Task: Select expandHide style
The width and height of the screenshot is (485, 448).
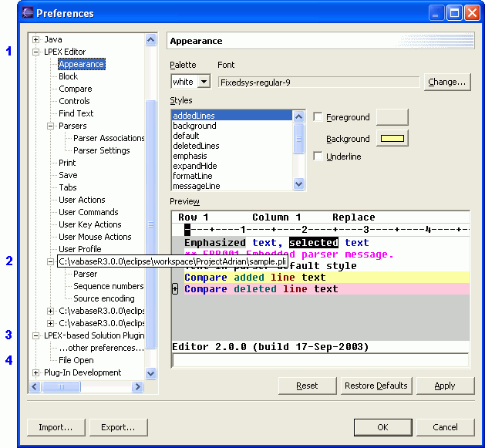Action: [231, 166]
